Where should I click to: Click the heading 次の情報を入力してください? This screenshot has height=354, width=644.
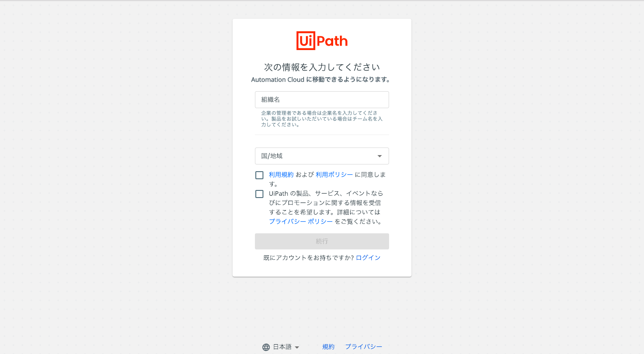[322, 67]
